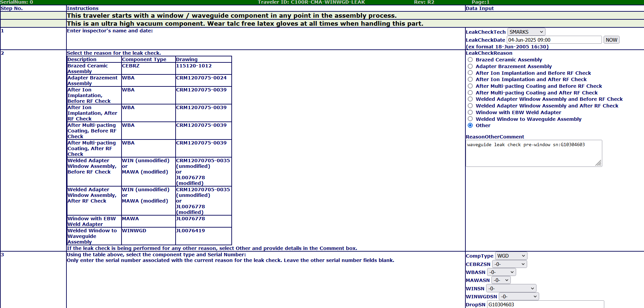Pick Welded Adapter Window Assembly and After RF Check
Screen dimensions: 644x308
point(470,106)
